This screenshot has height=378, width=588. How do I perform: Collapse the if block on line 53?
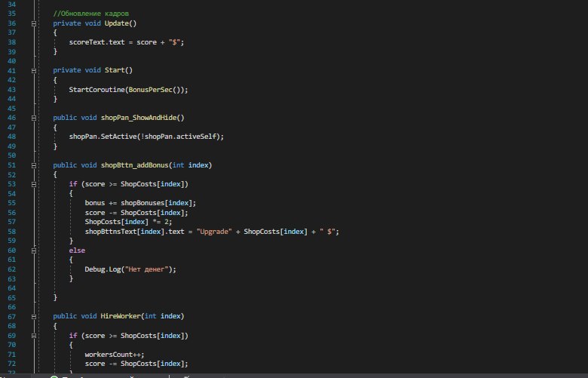[34, 184]
